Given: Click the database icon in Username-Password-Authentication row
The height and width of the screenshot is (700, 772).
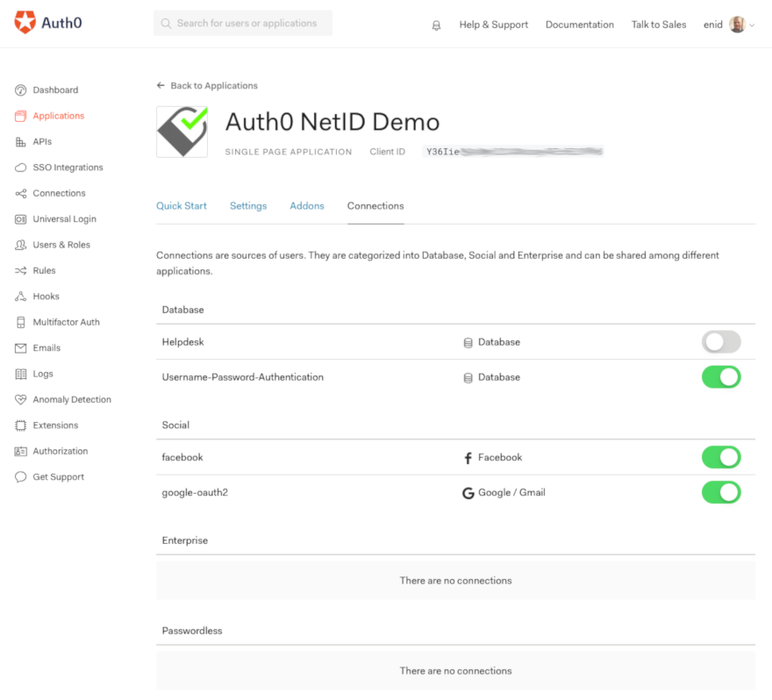Looking at the screenshot, I should 468,377.
